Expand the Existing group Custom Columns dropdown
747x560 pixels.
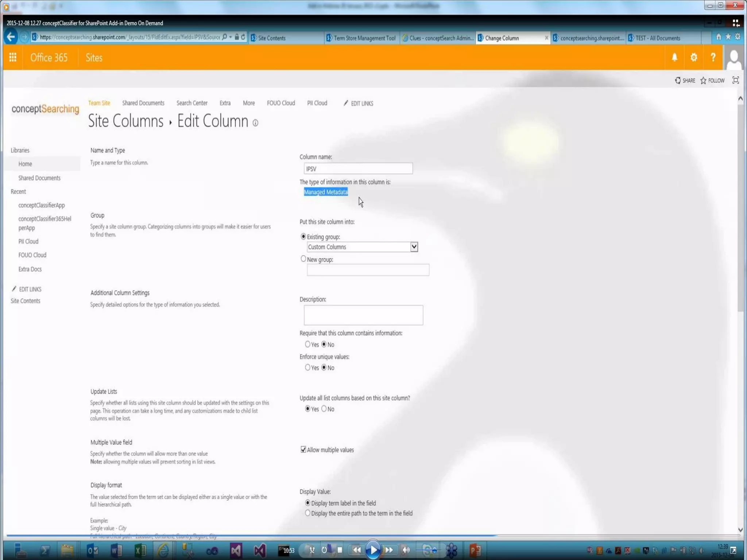click(414, 247)
